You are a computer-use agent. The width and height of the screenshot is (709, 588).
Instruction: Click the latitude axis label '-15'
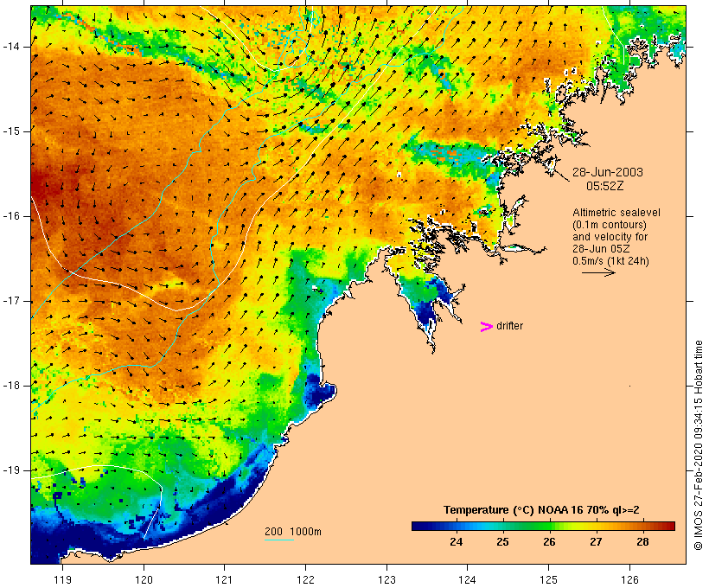(x=11, y=131)
